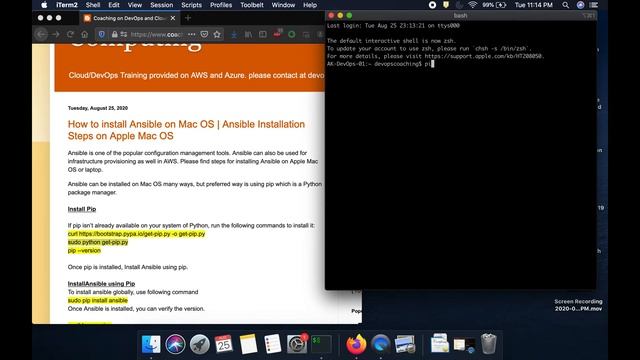Image resolution: width=640 pixels, height=360 pixels.
Task: Launch Siri from the Dock
Action: pos(175,344)
